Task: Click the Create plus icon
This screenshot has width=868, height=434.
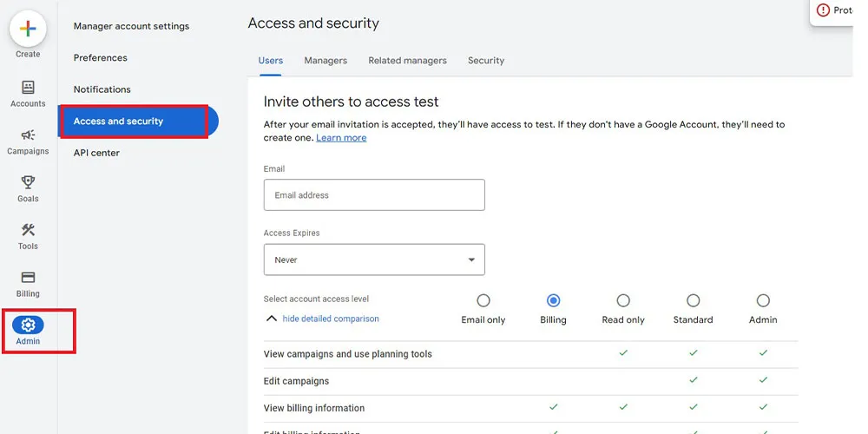Action: [x=28, y=29]
